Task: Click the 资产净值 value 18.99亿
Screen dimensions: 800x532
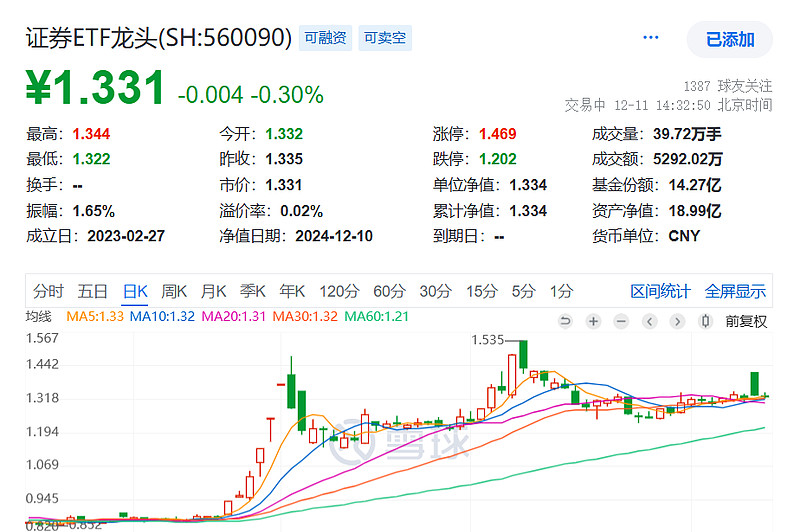Action: (x=695, y=211)
